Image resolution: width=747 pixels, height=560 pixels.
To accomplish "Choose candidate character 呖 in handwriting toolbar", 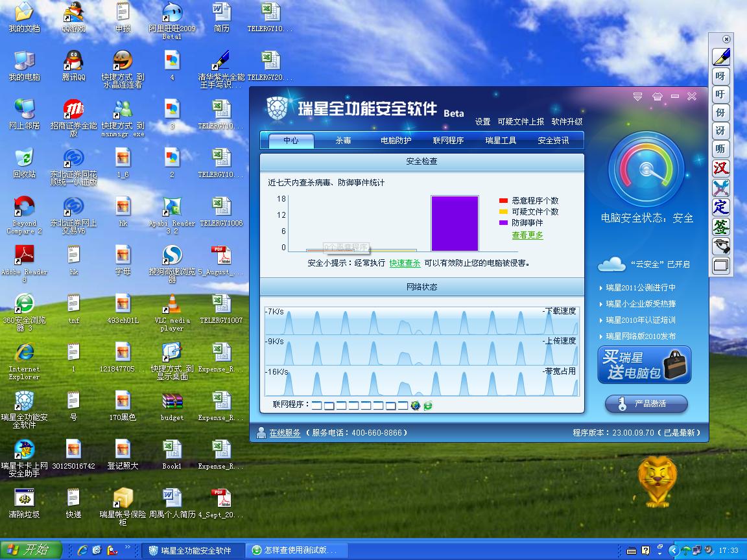I will [x=721, y=149].
